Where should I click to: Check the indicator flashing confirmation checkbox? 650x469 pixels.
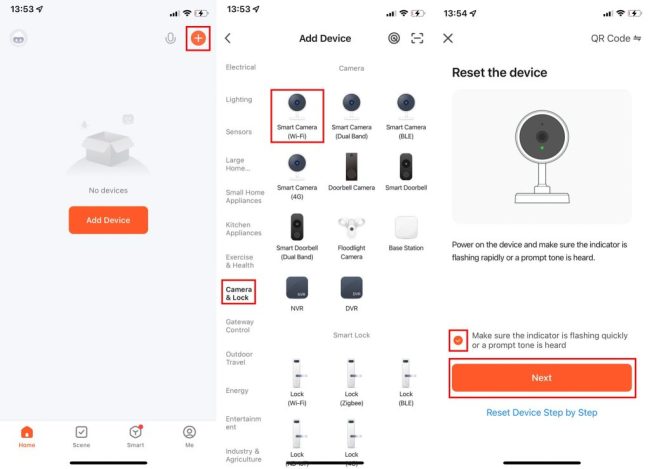(x=458, y=340)
